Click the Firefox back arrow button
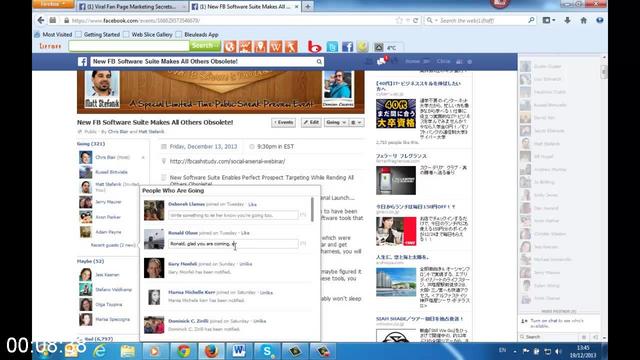The height and width of the screenshot is (360, 640). pos(41,20)
